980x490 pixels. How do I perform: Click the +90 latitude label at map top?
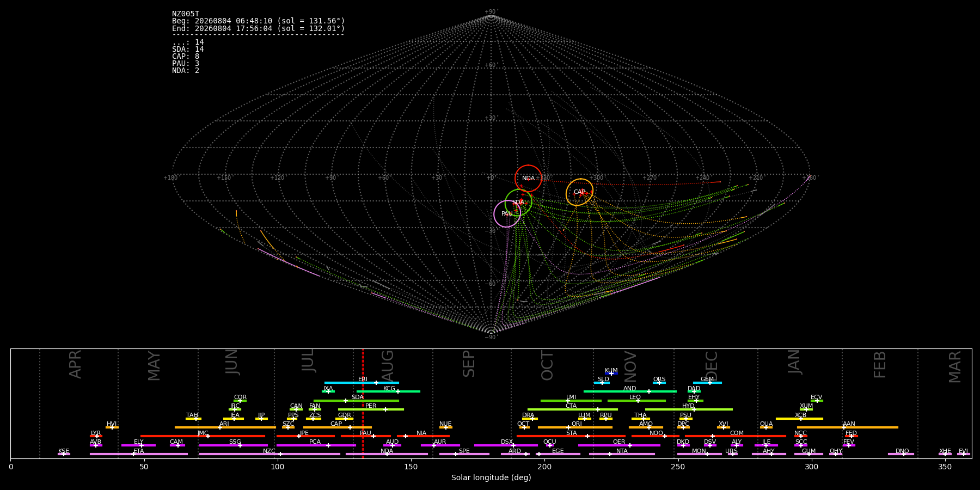(x=491, y=11)
